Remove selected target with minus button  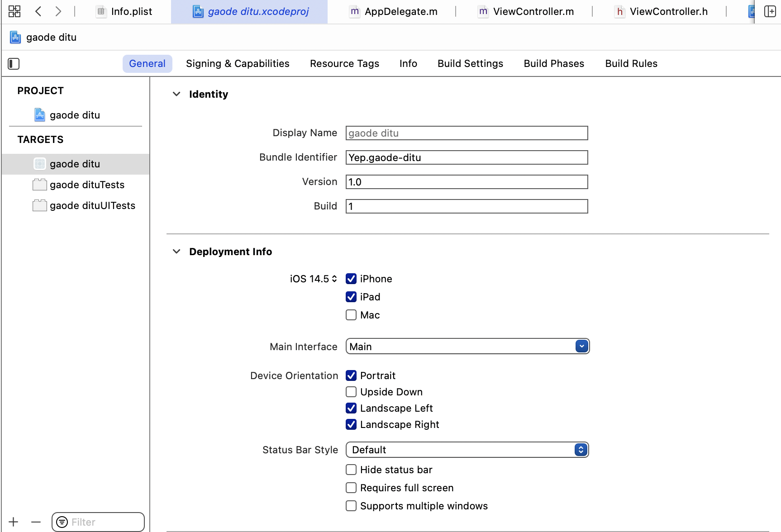(36, 522)
